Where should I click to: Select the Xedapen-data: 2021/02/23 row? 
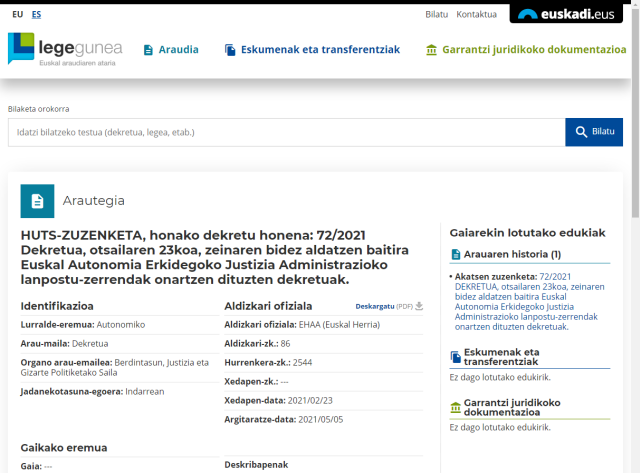click(323, 400)
